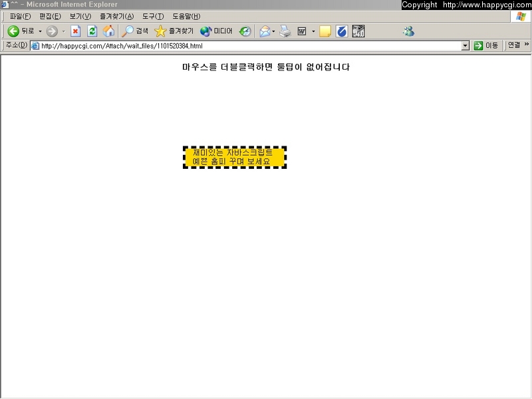Expand the links toolbar chevron
This screenshot has width=532, height=399.
coord(526,44)
